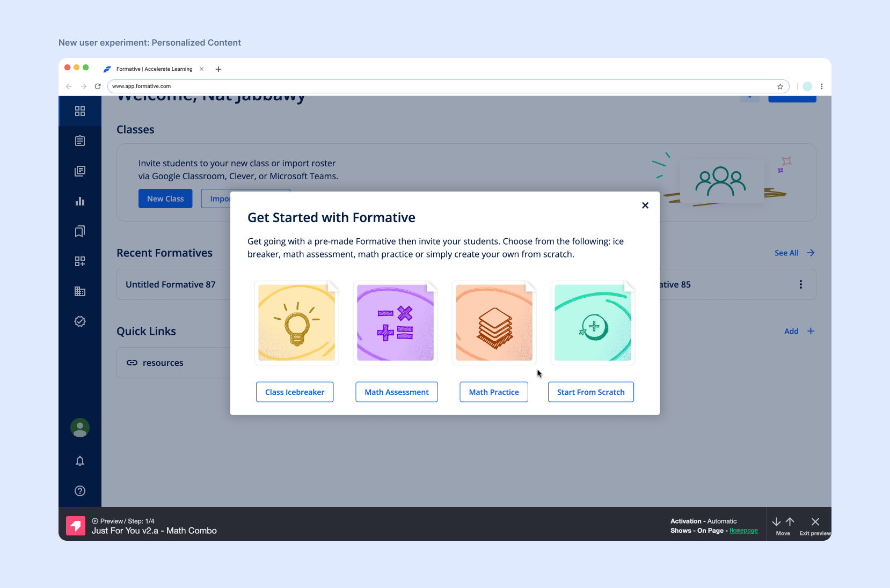
Task: Go forward in the browser
Action: 83,86
